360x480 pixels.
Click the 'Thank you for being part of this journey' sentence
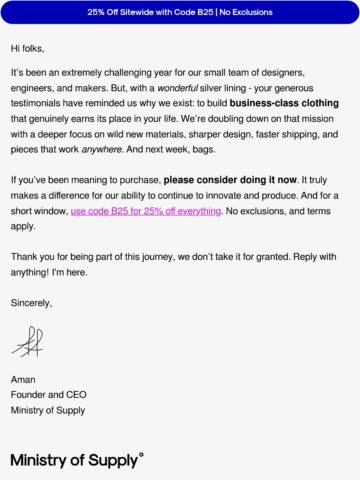pyautogui.click(x=93, y=257)
